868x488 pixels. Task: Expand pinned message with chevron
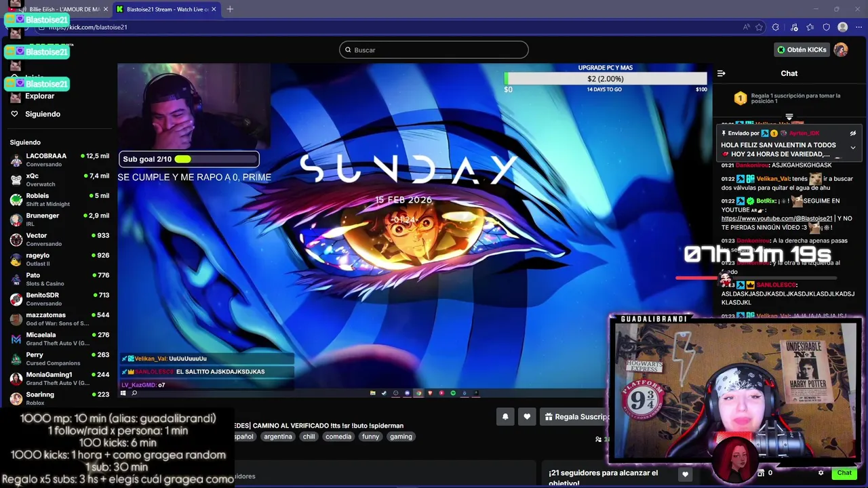coord(853,148)
